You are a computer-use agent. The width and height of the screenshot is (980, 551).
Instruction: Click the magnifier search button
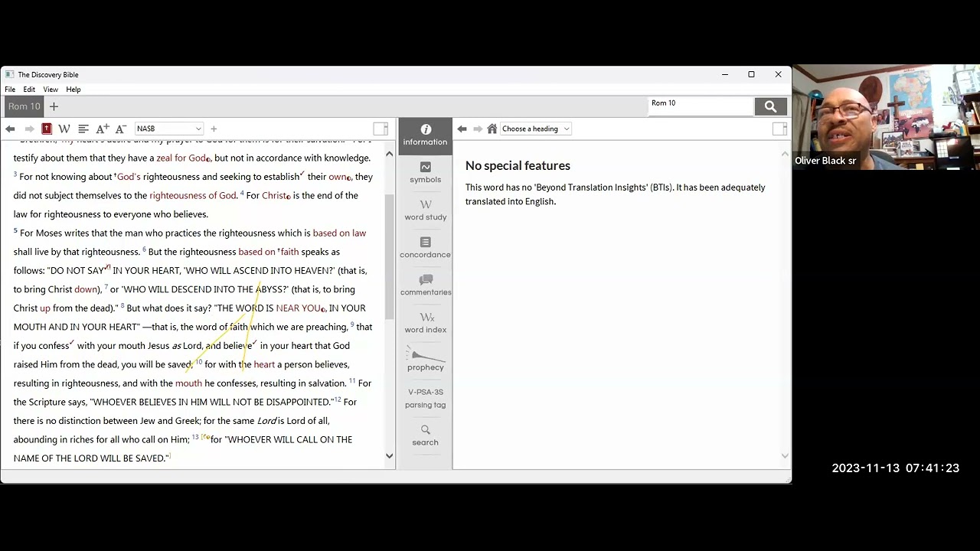point(770,106)
